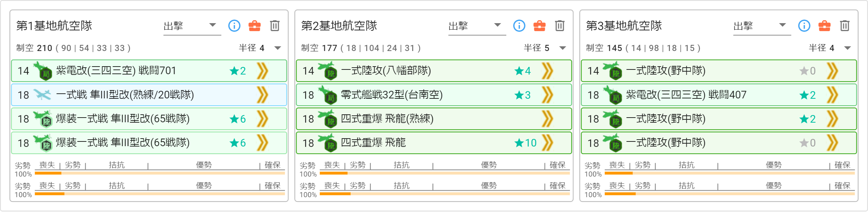868x212 pixels.
Task: Open presets briefcase for 第1基地航空隊
Action: [255, 26]
